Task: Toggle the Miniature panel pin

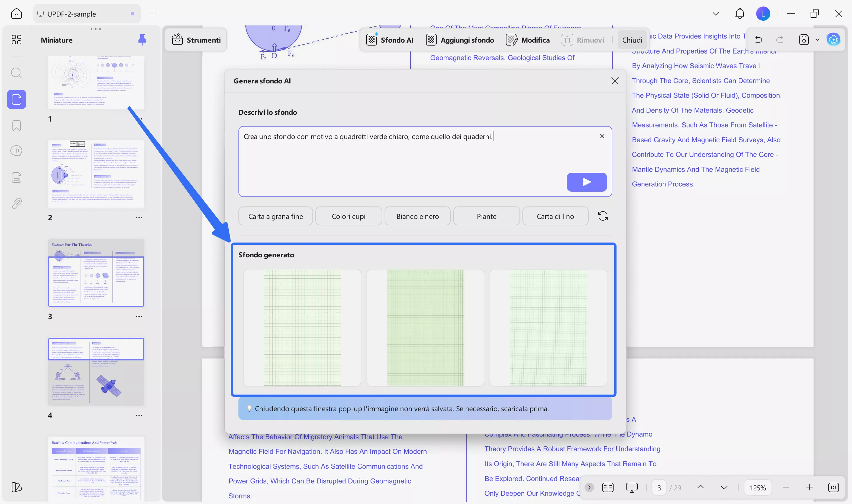Action: (142, 40)
